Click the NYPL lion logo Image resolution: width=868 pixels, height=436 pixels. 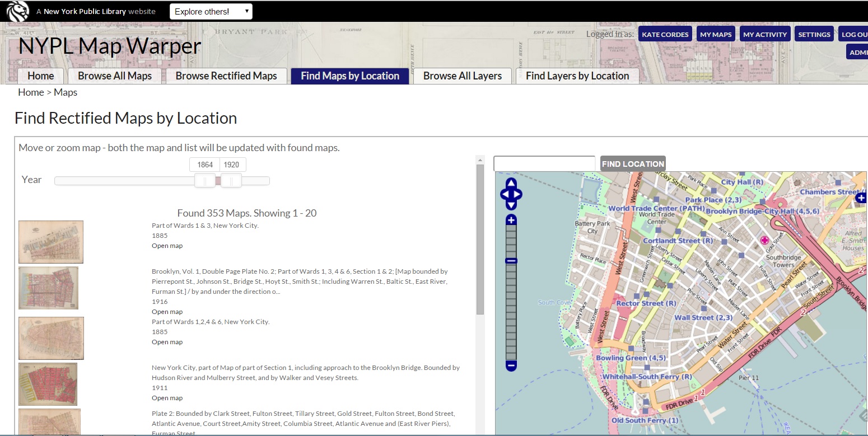click(17, 11)
